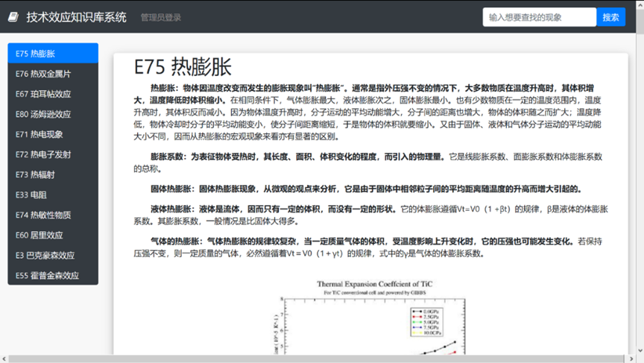This screenshot has height=363, width=644.
Task: Open E80 汤姆逊效应 entry
Action: pyautogui.click(x=53, y=114)
